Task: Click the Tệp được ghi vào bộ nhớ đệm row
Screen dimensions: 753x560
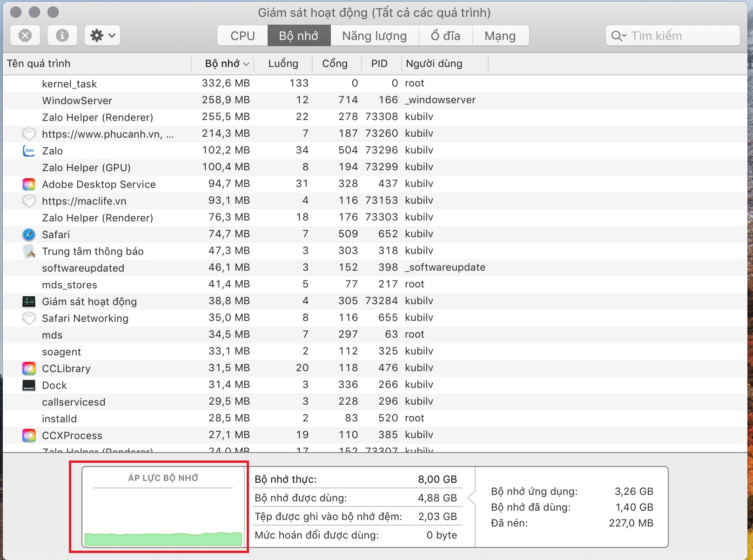Action: point(356,516)
